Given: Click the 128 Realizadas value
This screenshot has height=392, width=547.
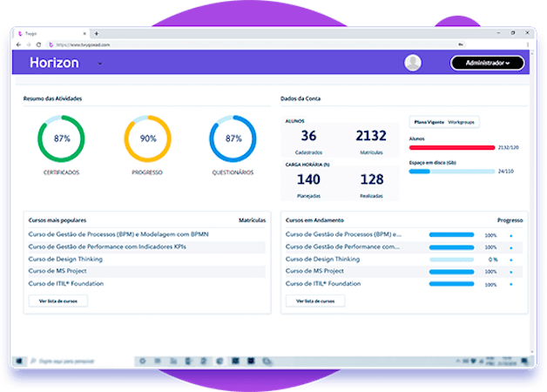Looking at the screenshot, I should click(x=372, y=179).
